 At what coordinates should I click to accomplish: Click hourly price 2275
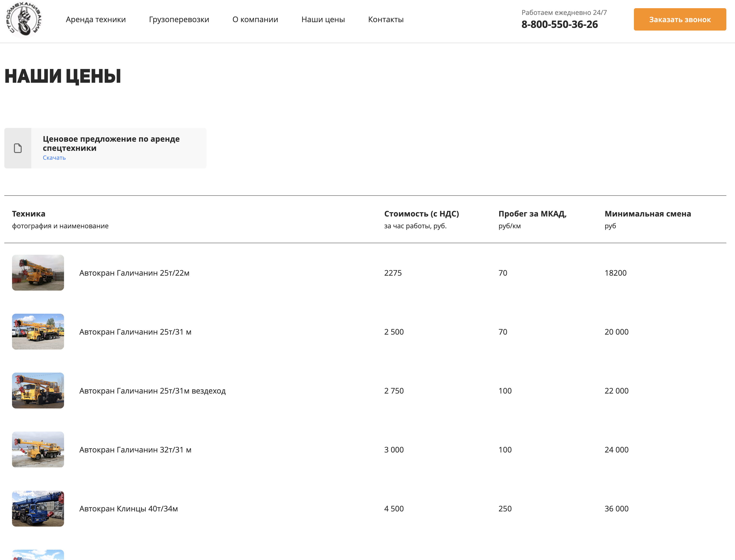tap(393, 273)
